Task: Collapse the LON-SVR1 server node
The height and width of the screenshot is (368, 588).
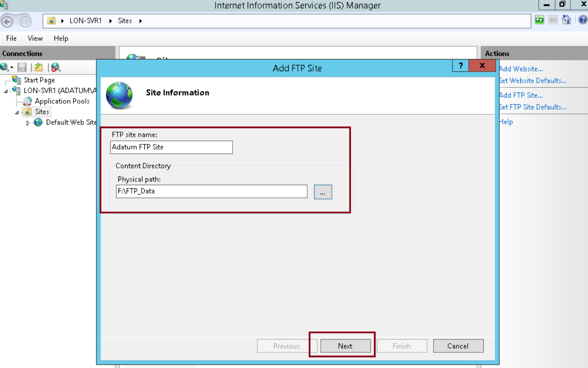Action: 6,91
